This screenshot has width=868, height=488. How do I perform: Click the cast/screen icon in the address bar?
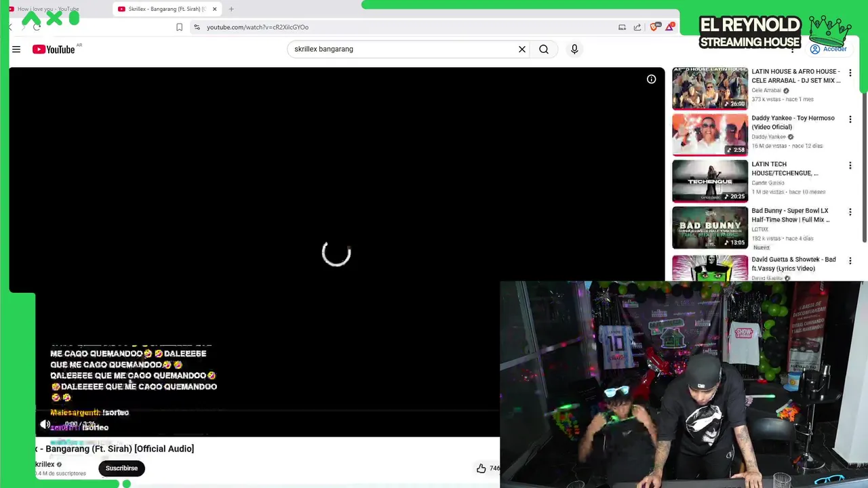(622, 27)
